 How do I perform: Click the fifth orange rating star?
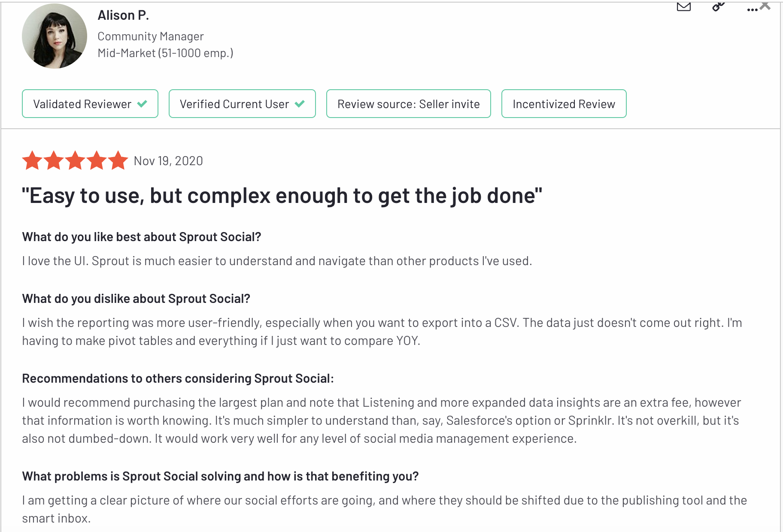(x=118, y=161)
